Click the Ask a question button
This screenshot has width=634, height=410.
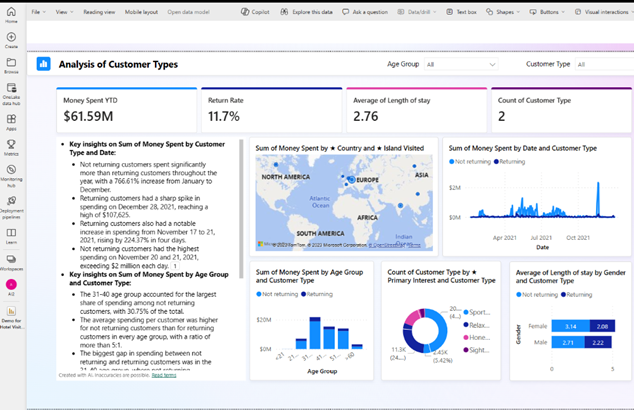pos(369,12)
